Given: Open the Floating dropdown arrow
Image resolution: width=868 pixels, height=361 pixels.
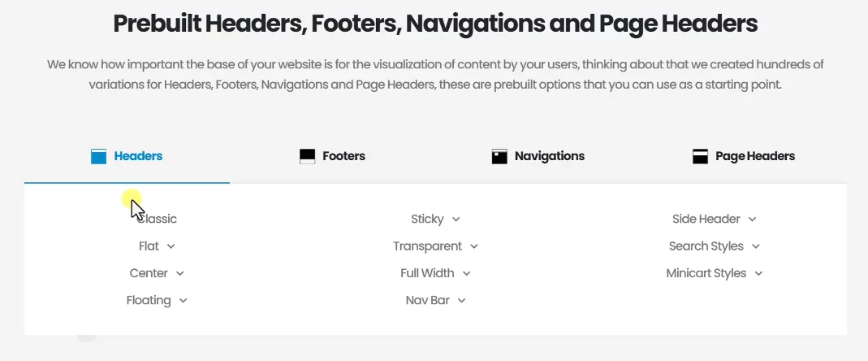Looking at the screenshot, I should [184, 301].
